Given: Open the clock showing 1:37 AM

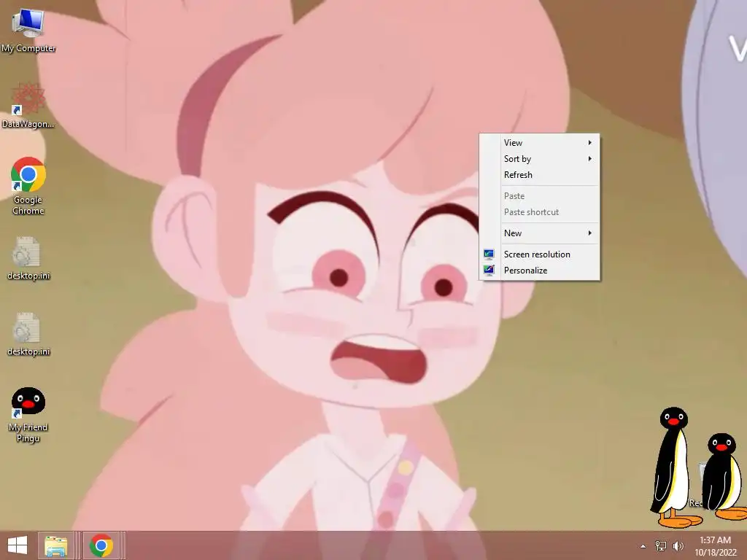Looking at the screenshot, I should pyautogui.click(x=715, y=545).
